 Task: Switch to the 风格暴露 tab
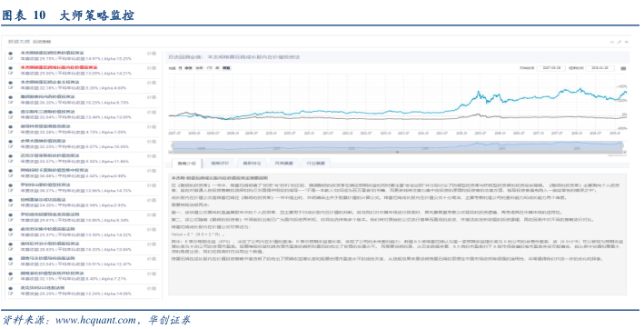pyautogui.click(x=283, y=164)
